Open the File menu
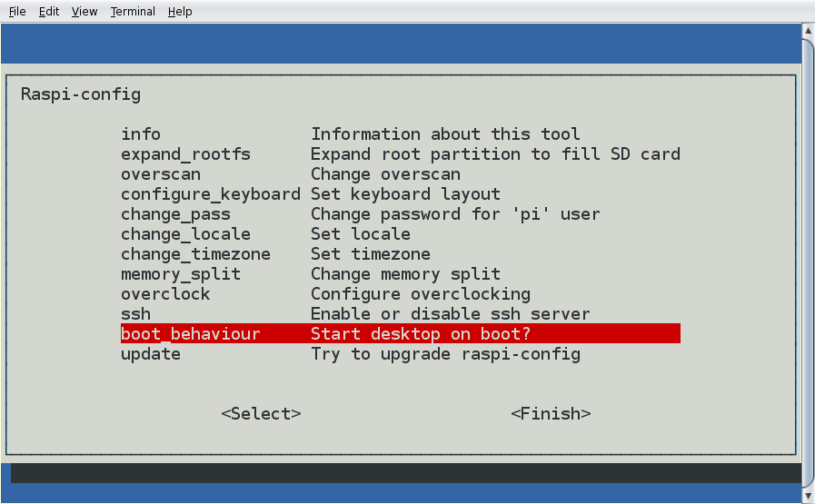The image size is (815, 504). (17, 12)
